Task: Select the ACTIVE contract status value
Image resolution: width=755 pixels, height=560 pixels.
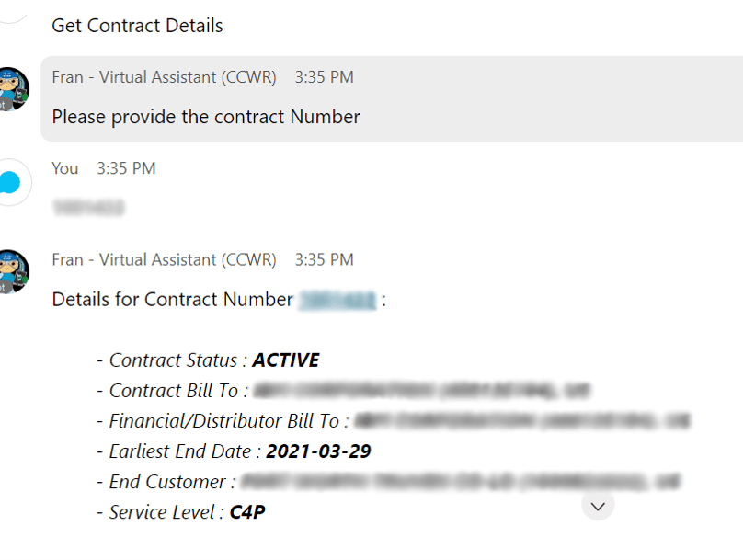Action: click(x=286, y=360)
